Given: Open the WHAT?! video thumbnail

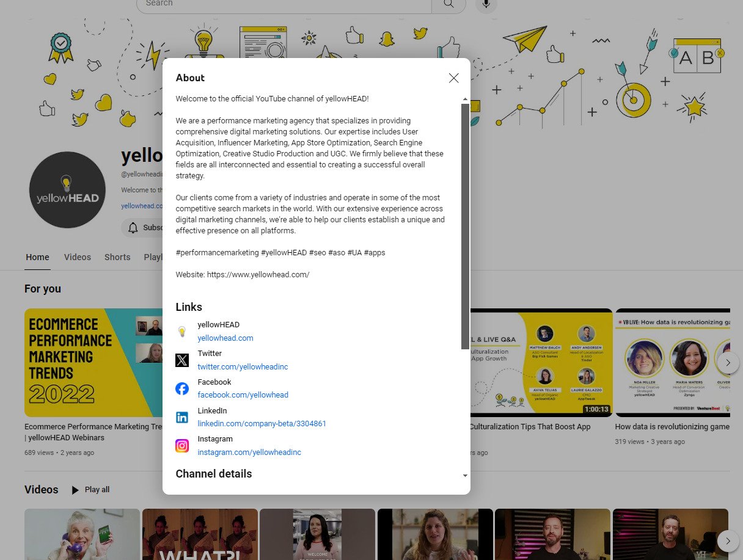Looking at the screenshot, I should coord(200,534).
